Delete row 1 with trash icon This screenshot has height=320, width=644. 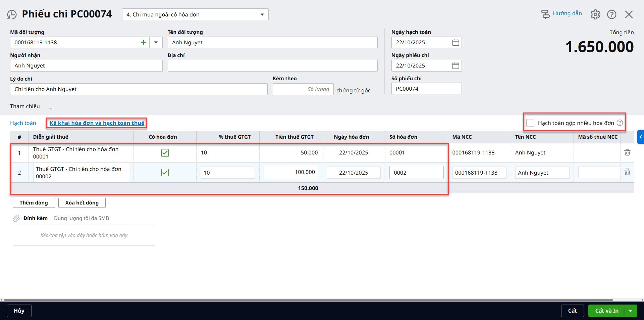coord(627,152)
